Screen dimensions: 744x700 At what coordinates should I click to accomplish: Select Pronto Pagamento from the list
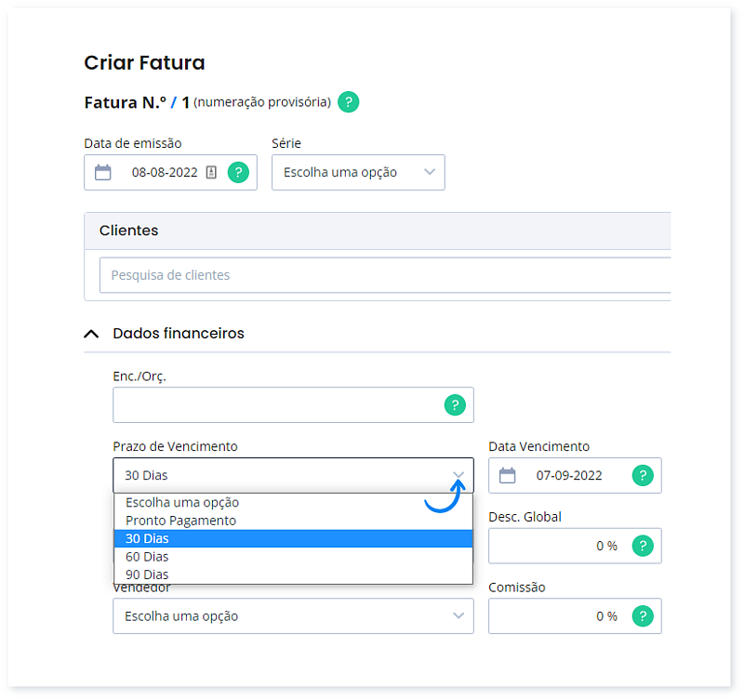coord(181,521)
